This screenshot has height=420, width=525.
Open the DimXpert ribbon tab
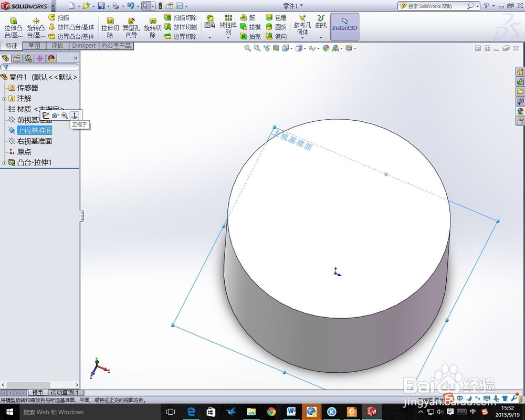pos(83,46)
